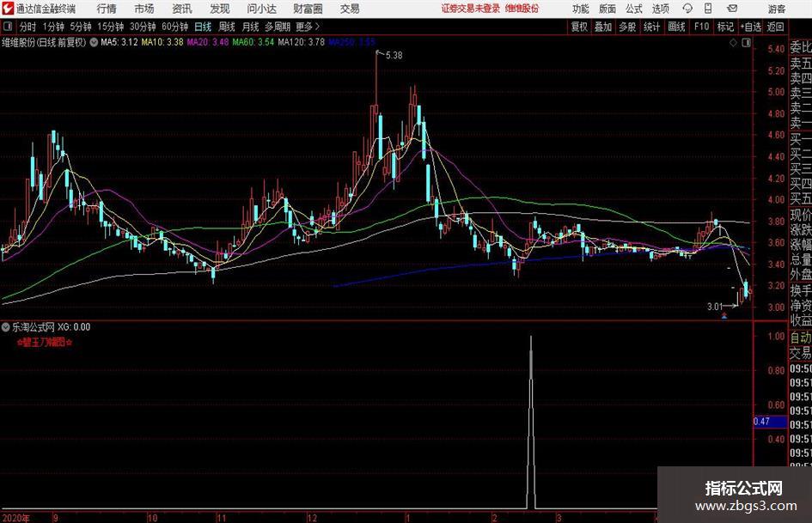The image size is (812, 523).
Task: Expand the main chart indicator dropdown arrow
Action: 94,42
